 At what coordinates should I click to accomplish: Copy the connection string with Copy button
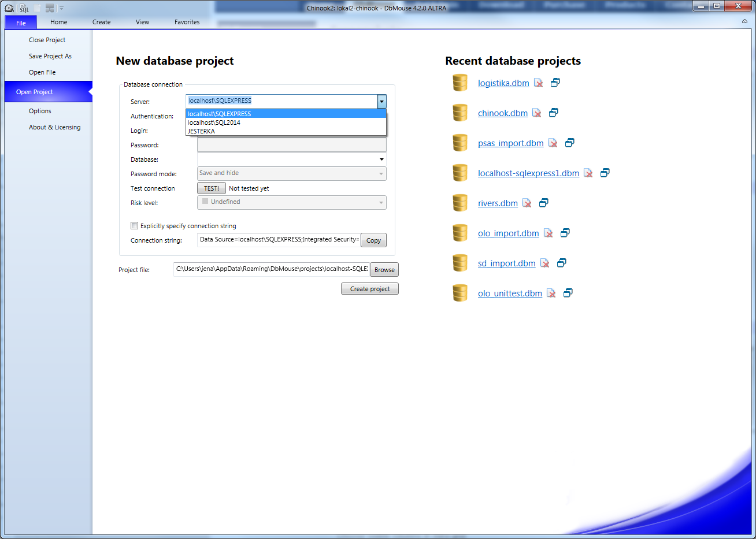373,240
